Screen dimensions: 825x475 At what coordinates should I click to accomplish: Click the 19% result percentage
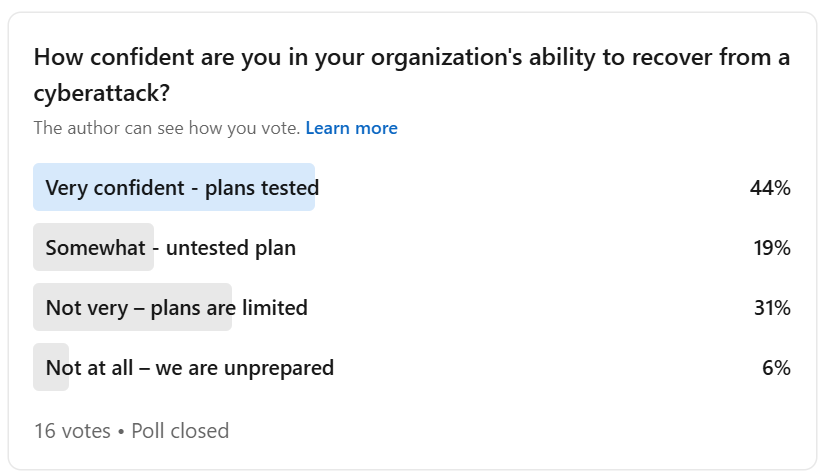coord(772,248)
